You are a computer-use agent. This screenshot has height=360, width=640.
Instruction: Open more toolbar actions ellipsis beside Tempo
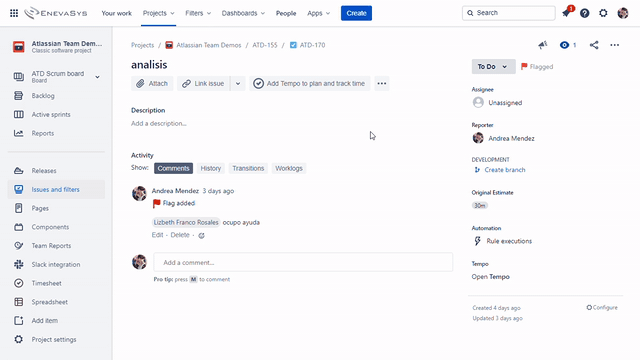click(x=382, y=83)
